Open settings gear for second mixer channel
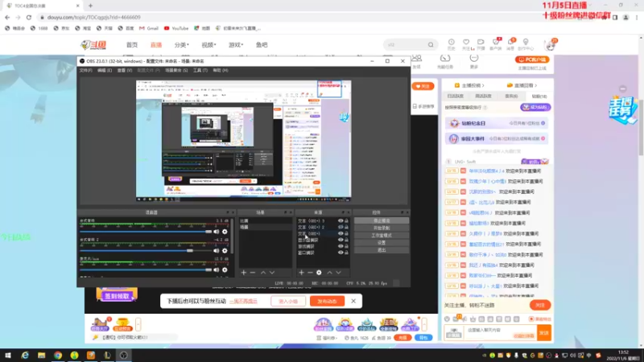Image resolution: width=644 pixels, height=362 pixels. coord(225,251)
